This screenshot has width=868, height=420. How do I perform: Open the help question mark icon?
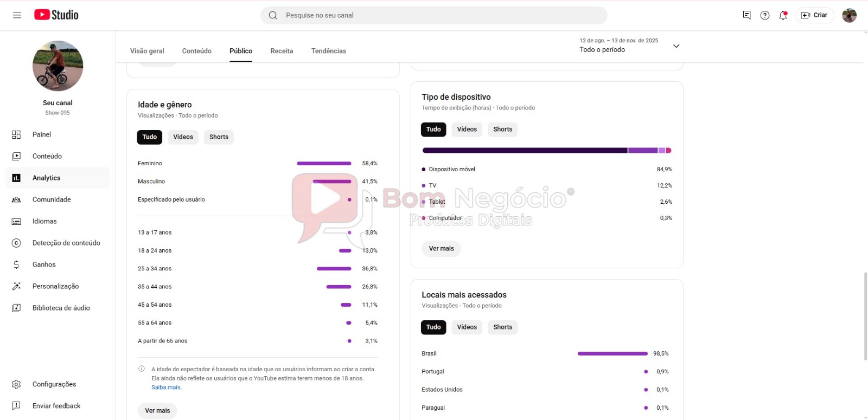pos(765,15)
